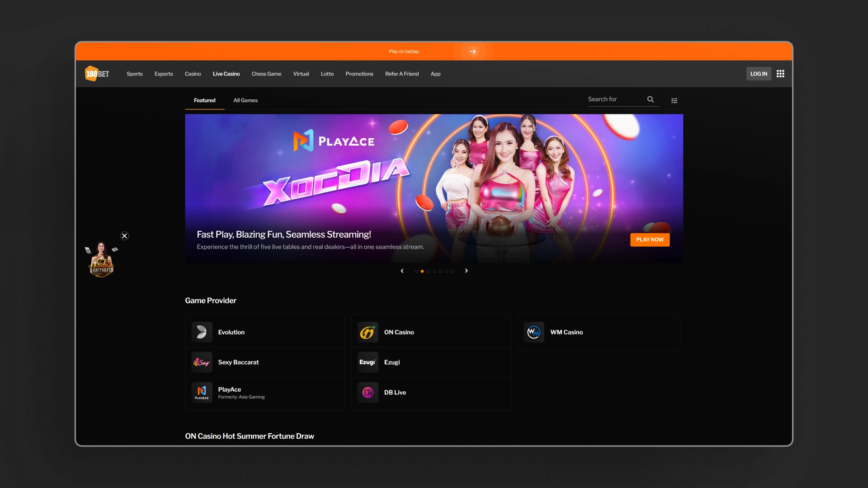Open the App page
The width and height of the screenshot is (868, 488).
coord(435,74)
